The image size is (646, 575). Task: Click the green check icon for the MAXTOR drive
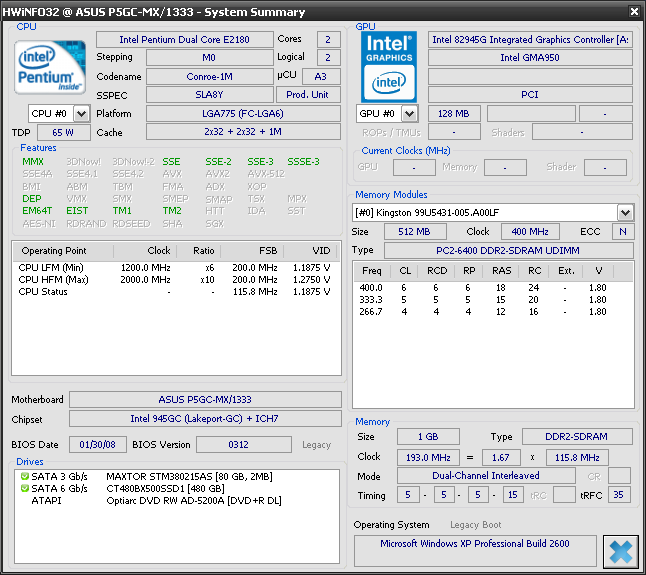(x=25, y=476)
